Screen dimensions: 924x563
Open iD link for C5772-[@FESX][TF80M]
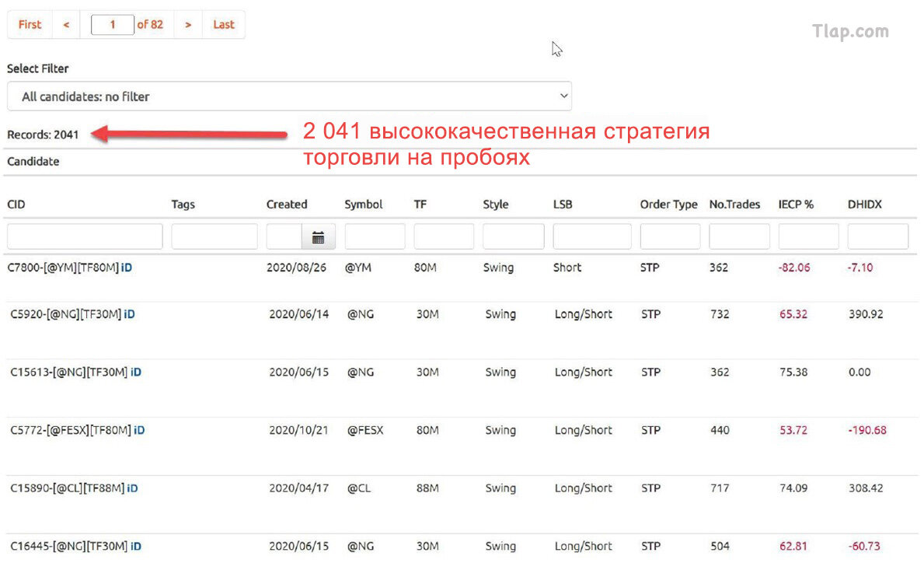click(x=139, y=430)
